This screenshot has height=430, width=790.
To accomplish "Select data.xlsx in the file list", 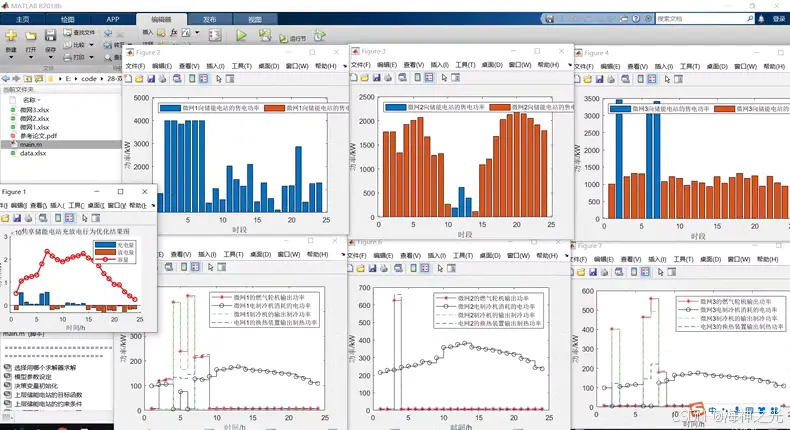I will (x=33, y=153).
